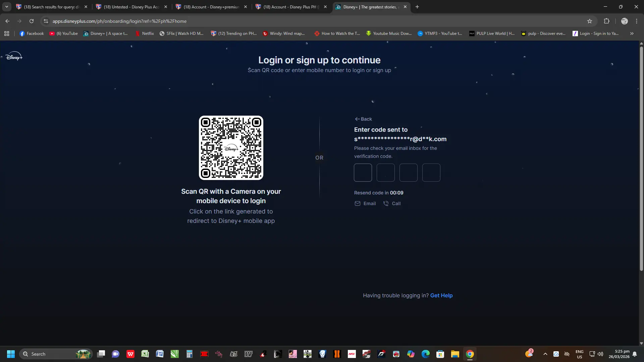
Task: Bookmark this page with the star icon
Action: pos(590,21)
